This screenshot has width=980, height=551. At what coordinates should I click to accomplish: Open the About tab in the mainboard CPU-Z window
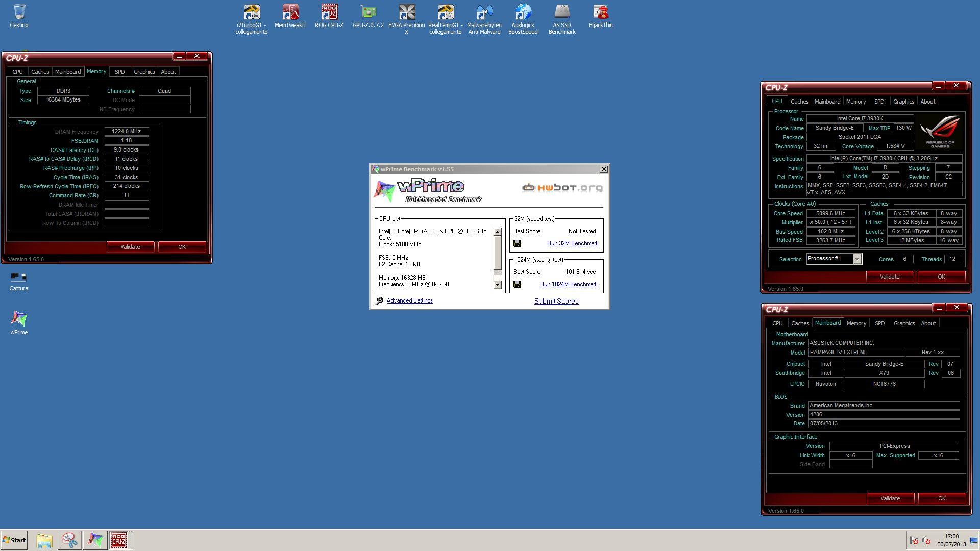click(928, 323)
